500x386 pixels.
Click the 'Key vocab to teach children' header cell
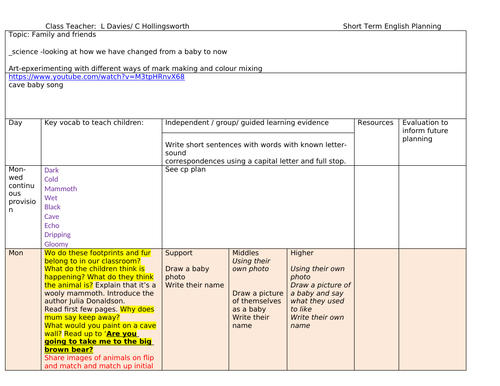point(94,123)
